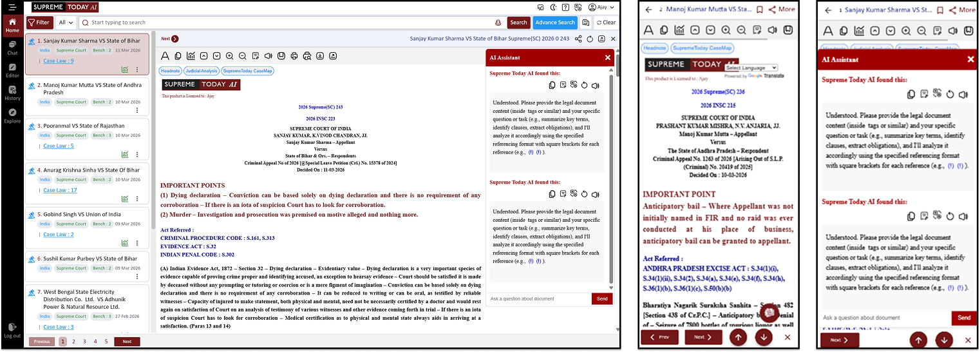The width and height of the screenshot is (980, 352).
Task: Open Advance Search
Action: coord(555,23)
